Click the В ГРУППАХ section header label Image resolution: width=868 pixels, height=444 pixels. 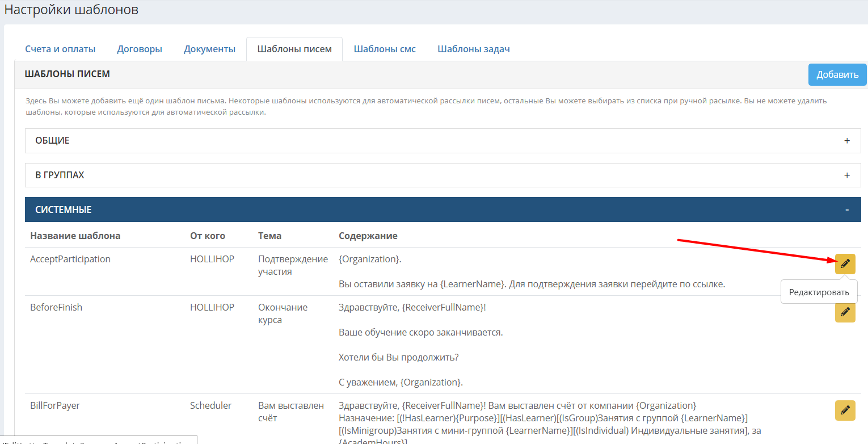[x=60, y=175]
